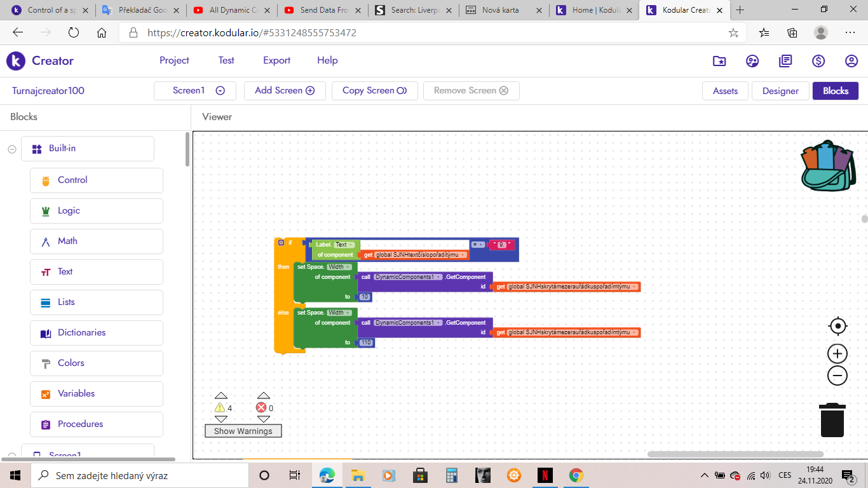Click the trash can icon
This screenshot has height=488, width=868.
[832, 419]
